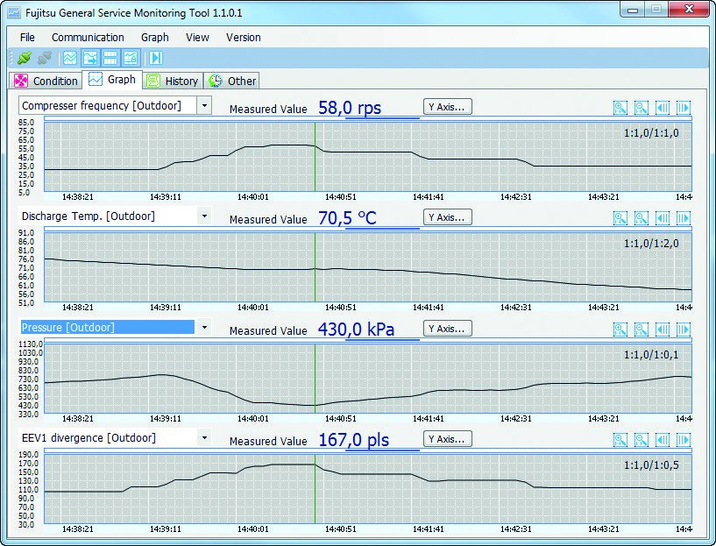Open the Pressure [Outdoor] dropdown list
The height and width of the screenshot is (546, 716).
point(204,327)
